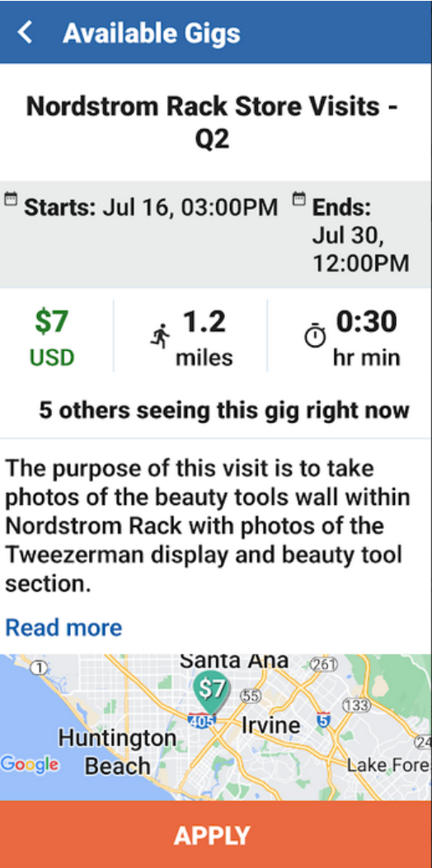
Task: Select the Nordstrom Rack Store Visits title
Action: [x=212, y=123]
